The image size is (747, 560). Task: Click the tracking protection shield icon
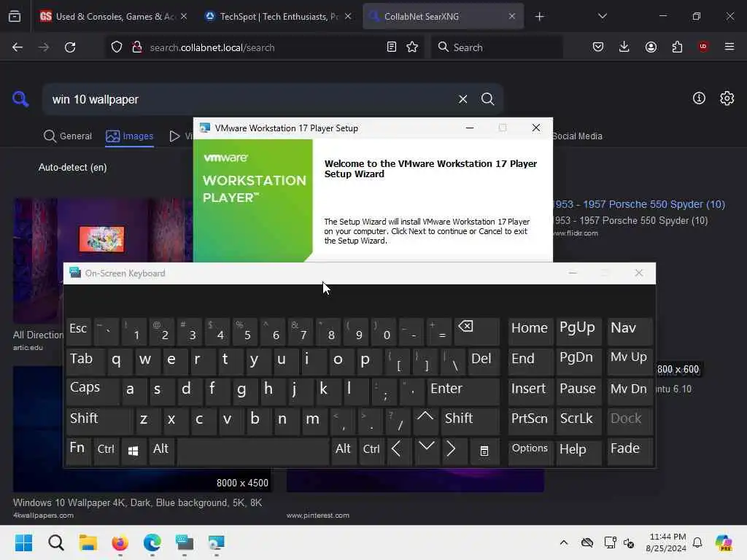coord(117,47)
